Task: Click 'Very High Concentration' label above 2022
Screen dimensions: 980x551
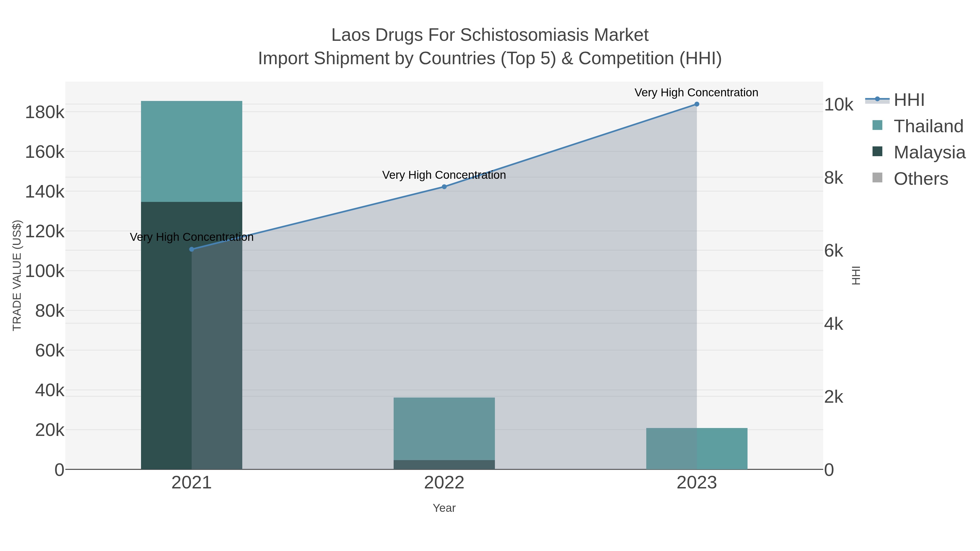Action: click(444, 175)
